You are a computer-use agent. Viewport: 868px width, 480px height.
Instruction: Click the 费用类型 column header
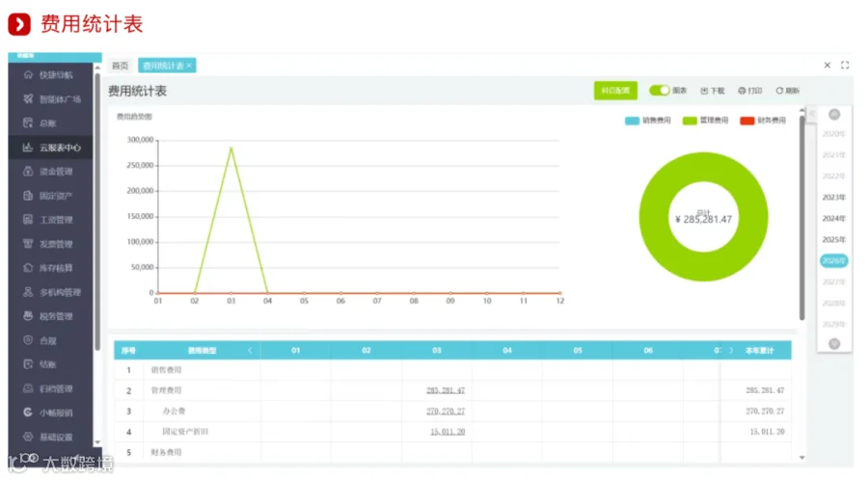pyautogui.click(x=203, y=351)
